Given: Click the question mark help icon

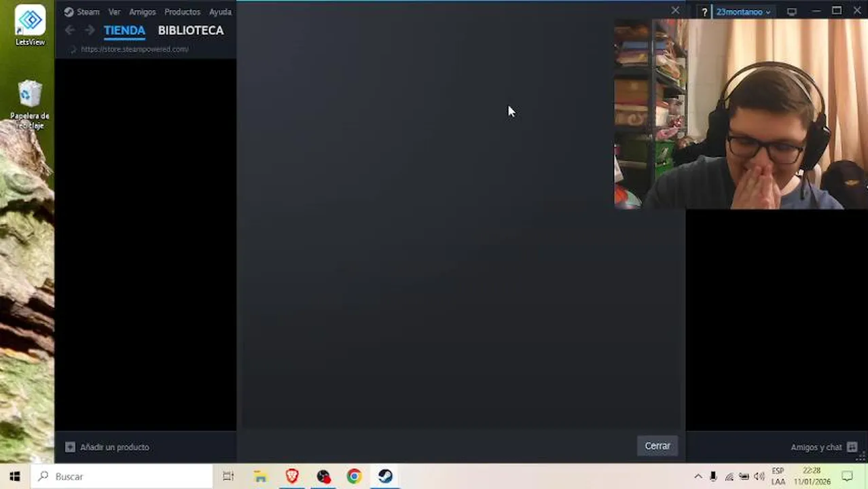Looking at the screenshot, I should [x=704, y=12].
